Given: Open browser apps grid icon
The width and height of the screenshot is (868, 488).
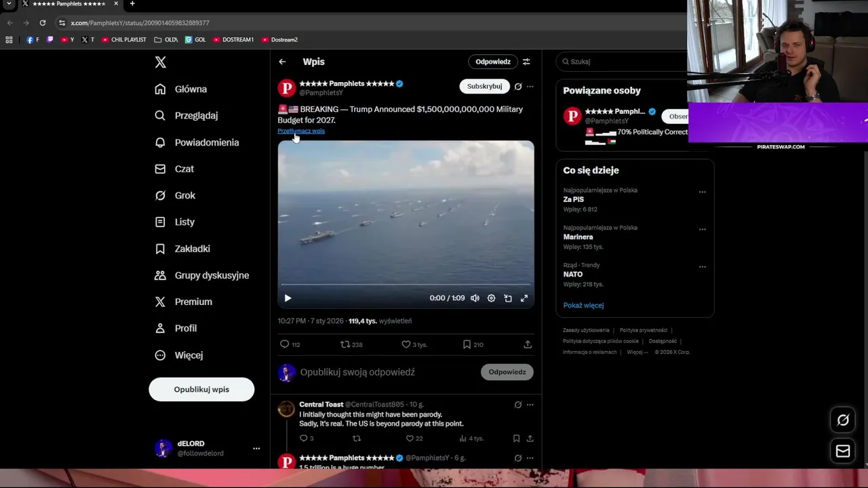Looking at the screenshot, I should [x=9, y=40].
